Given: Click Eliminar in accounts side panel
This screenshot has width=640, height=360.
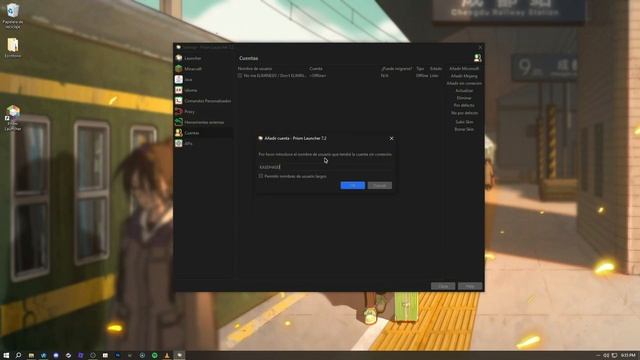Looking at the screenshot, I should [464, 98].
